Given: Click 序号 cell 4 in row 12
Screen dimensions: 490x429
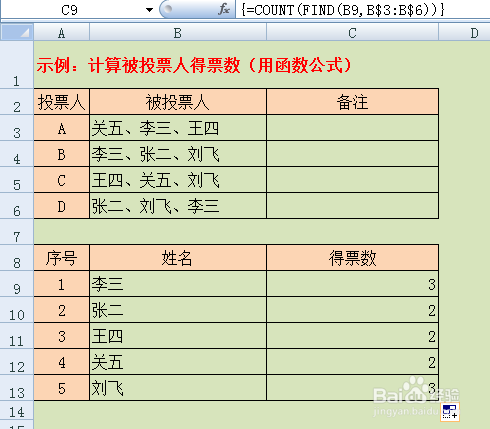Looking at the screenshot, I should click(62, 362).
